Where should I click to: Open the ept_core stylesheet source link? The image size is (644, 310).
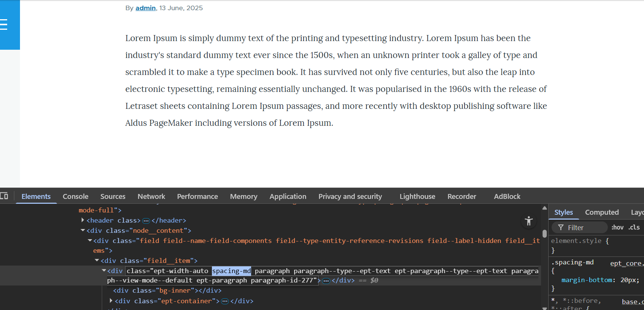pyautogui.click(x=626, y=263)
